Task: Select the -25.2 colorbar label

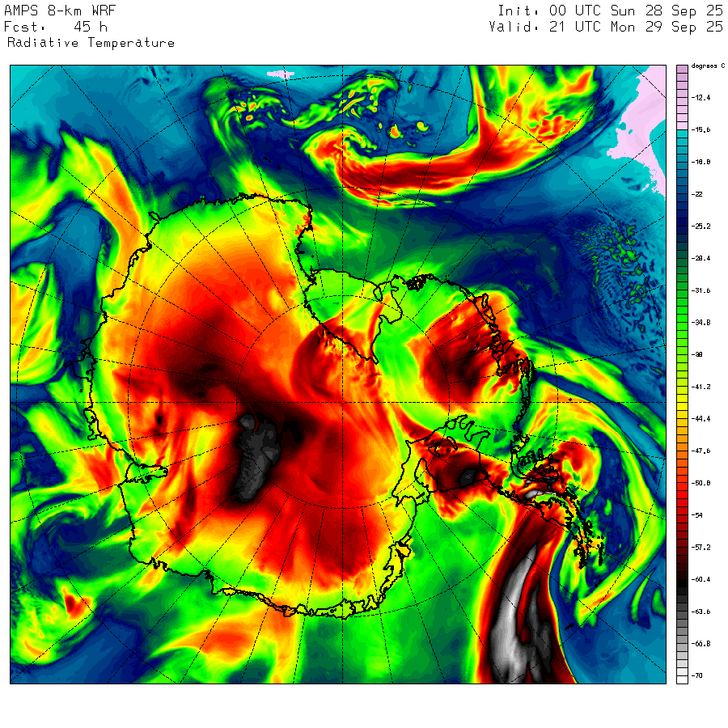Action: pyautogui.click(x=700, y=226)
